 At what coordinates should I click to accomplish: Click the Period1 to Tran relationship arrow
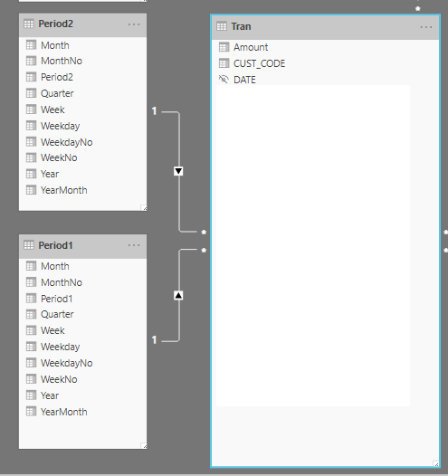tap(178, 295)
